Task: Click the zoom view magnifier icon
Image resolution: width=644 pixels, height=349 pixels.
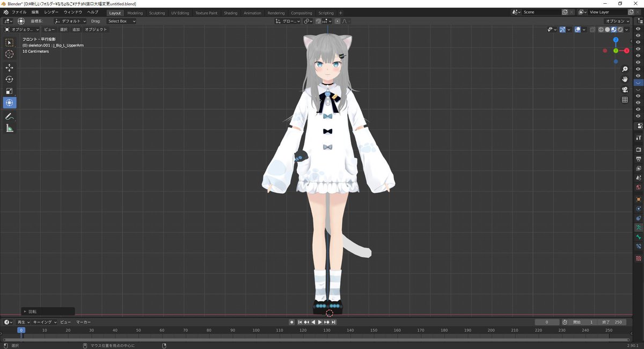Action: coord(625,69)
